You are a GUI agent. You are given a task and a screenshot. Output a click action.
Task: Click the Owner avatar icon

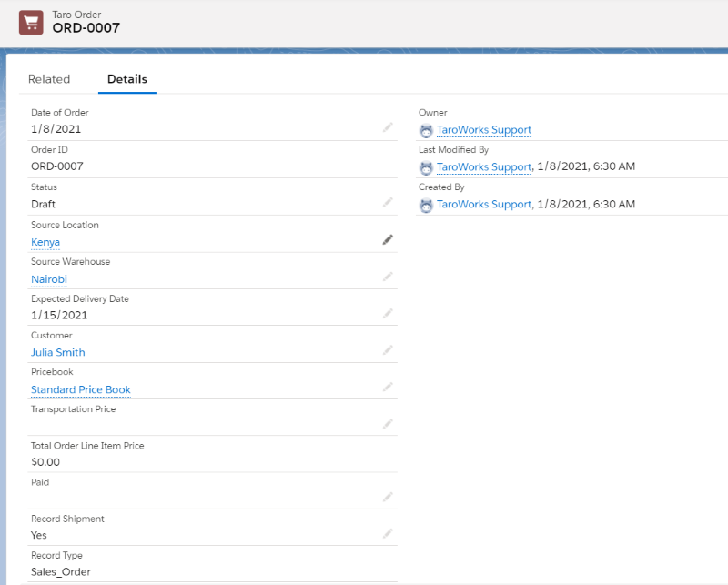coord(426,130)
